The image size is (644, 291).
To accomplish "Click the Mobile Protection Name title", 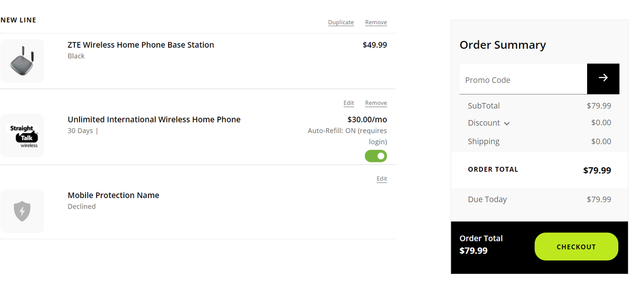I will point(113,196).
